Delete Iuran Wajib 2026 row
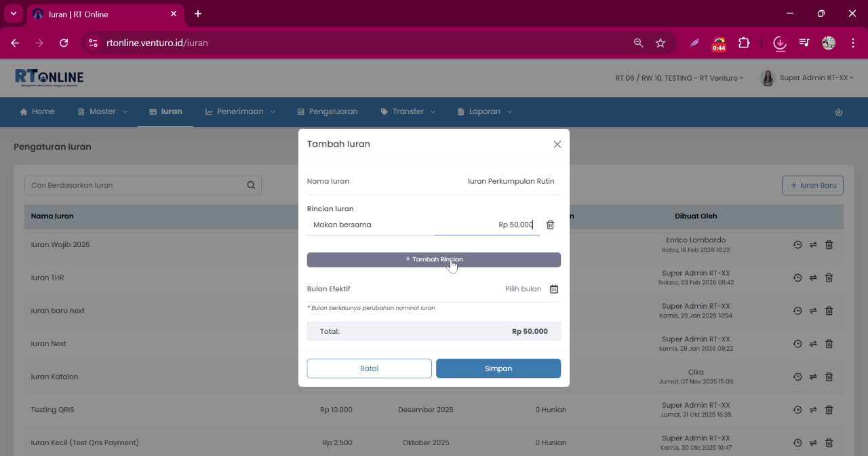The image size is (868, 456). tap(829, 244)
